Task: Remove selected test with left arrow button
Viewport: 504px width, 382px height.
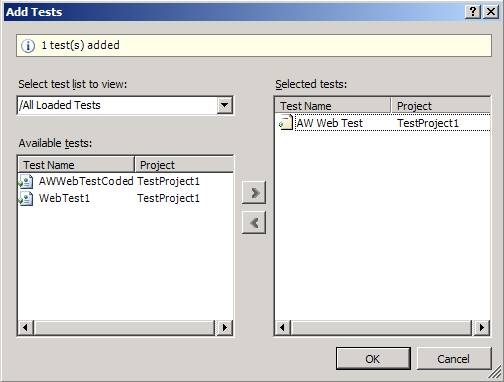Action: point(254,222)
